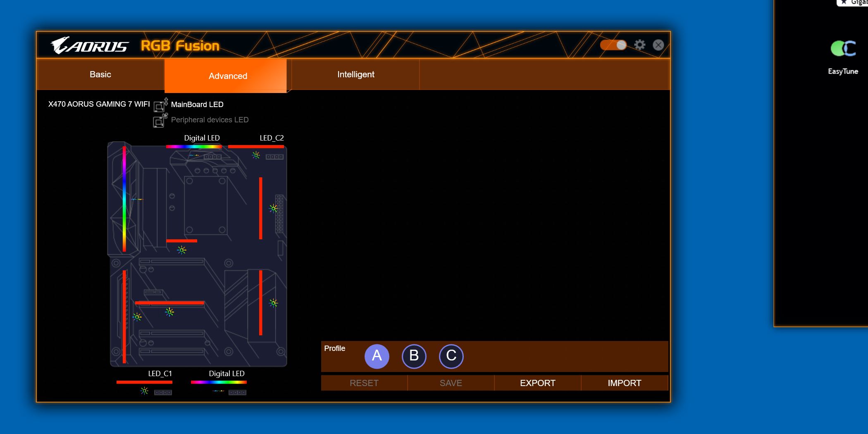Select the LED_C1 red color bar
868x434 pixels.
click(144, 382)
